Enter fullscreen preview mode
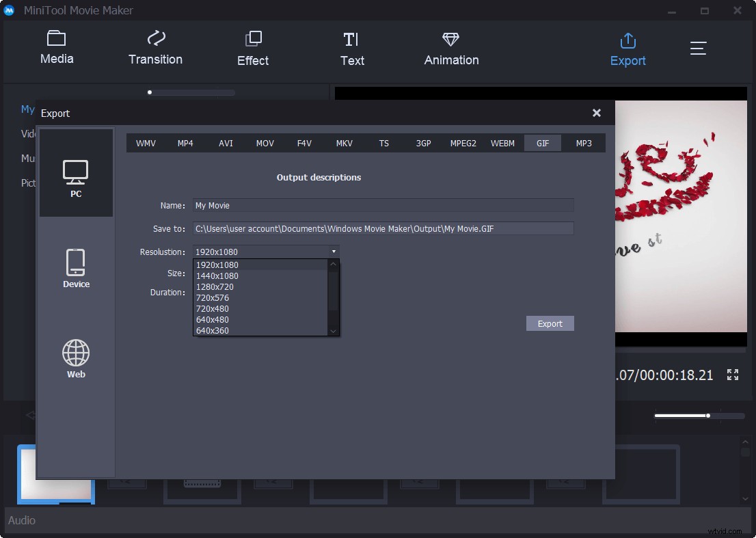 click(x=733, y=375)
